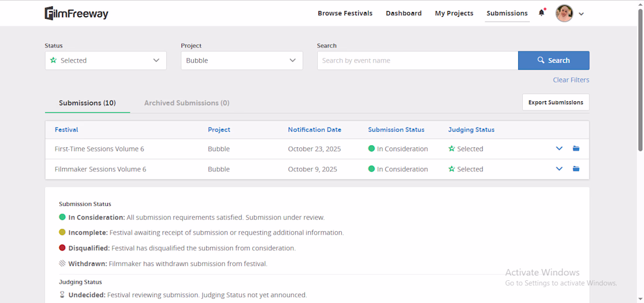Go to Dashboard

pos(404,13)
